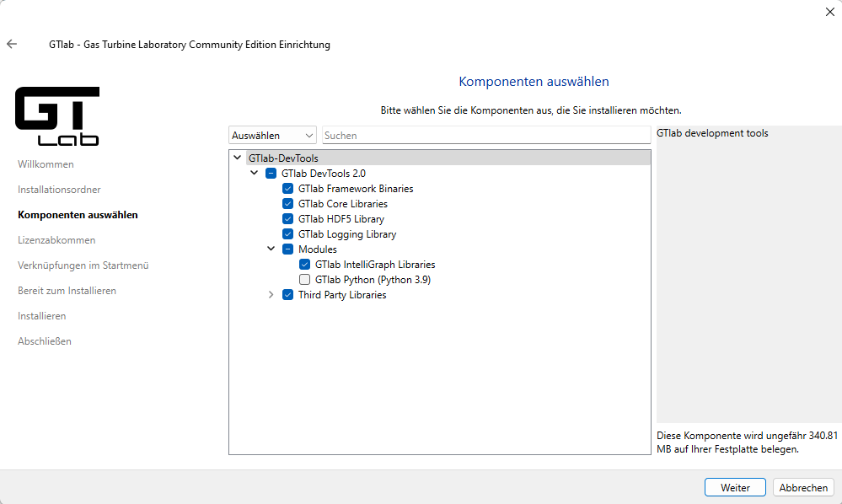Collapse the GTlab-DevTools root node
Screen dimensions: 842x504
coord(238,158)
